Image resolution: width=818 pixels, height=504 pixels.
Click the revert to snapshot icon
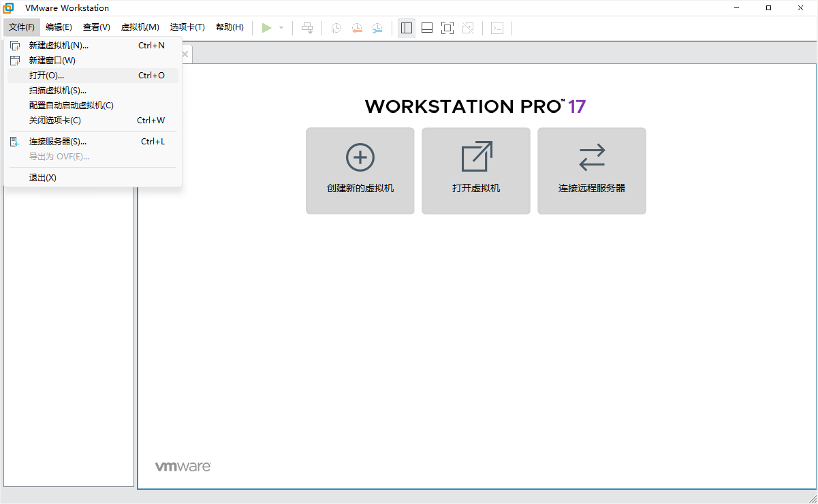click(357, 28)
